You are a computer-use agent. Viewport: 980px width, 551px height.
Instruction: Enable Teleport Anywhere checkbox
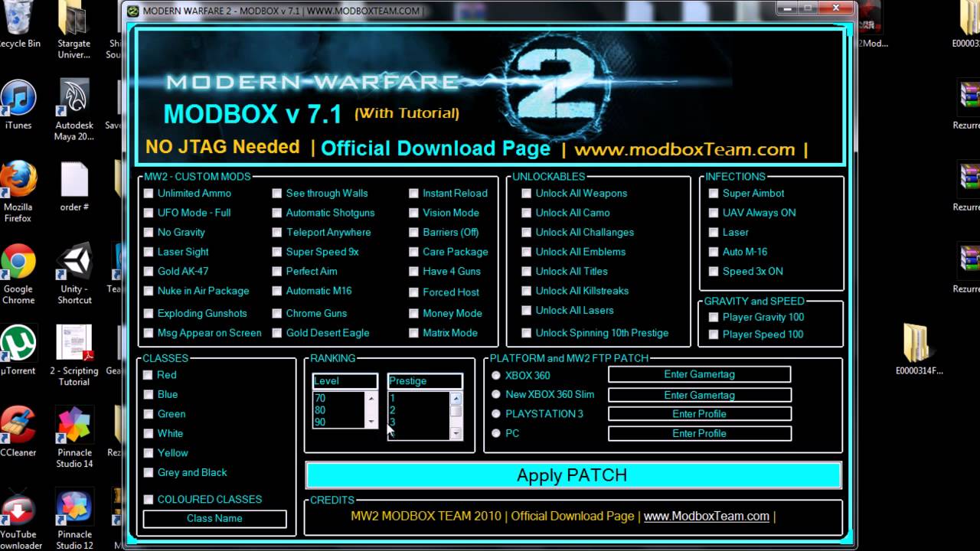[277, 232]
